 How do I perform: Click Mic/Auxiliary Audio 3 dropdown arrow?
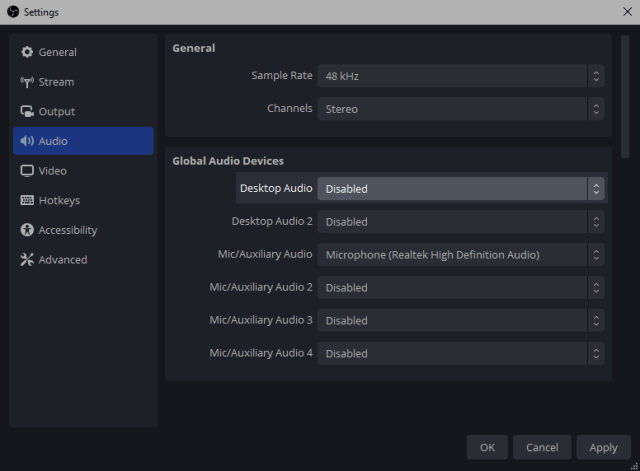(x=596, y=320)
